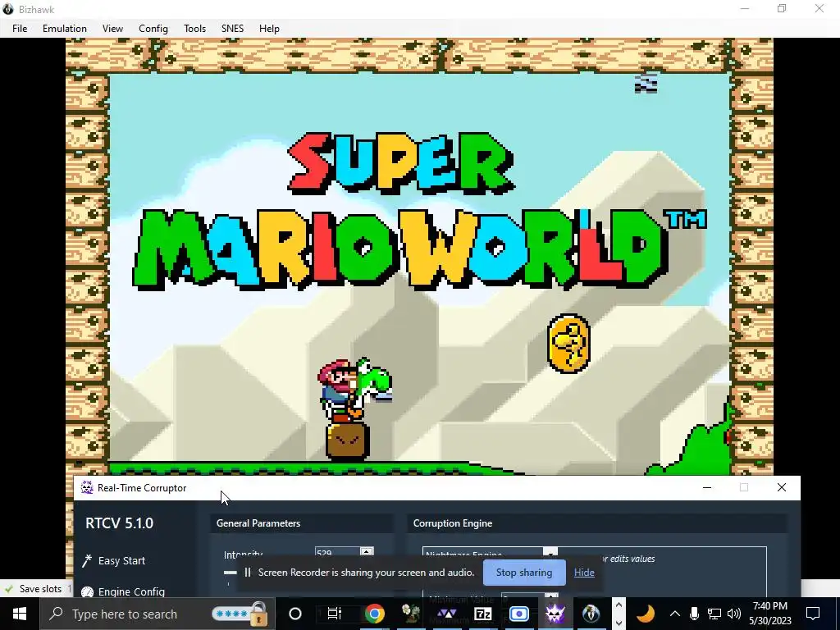Click the Save slots green check icon
840x630 pixels.
(8, 589)
